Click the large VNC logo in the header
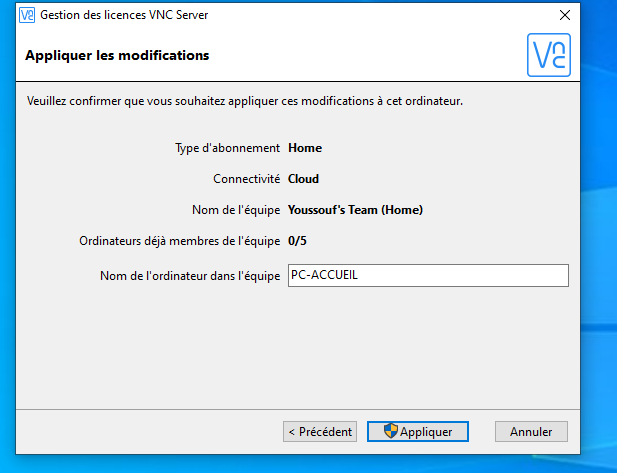 pos(548,55)
